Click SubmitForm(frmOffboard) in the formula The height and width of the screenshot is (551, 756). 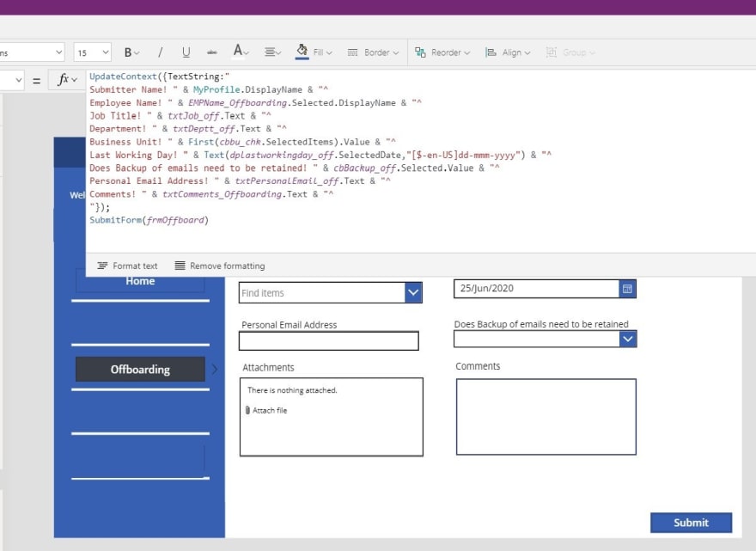(149, 221)
